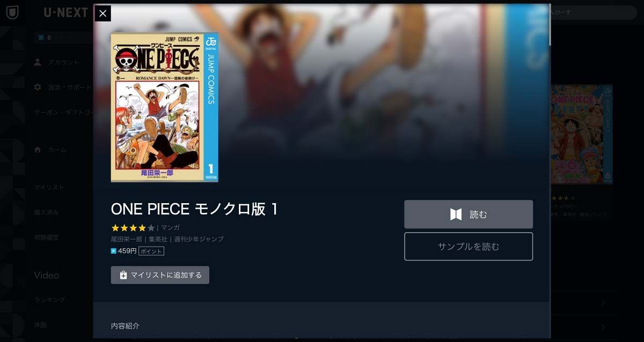Open ランキング under Video
The image size is (644, 342).
50,300
